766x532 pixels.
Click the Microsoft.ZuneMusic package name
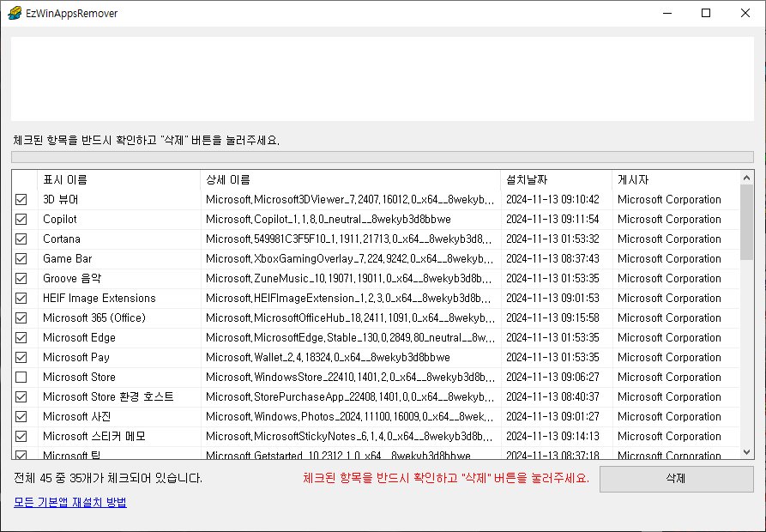point(350,279)
